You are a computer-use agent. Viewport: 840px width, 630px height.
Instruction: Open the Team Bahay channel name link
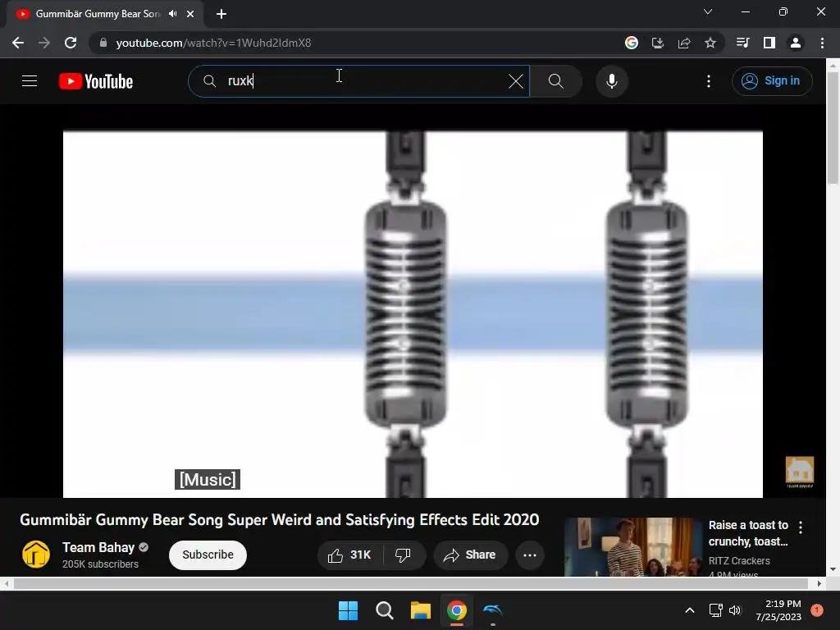98,547
